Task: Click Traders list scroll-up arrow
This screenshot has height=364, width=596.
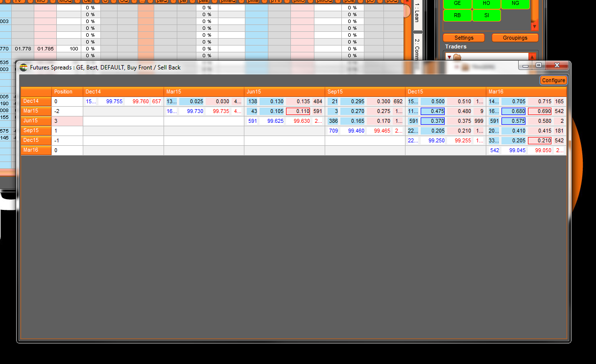Action: click(532, 57)
